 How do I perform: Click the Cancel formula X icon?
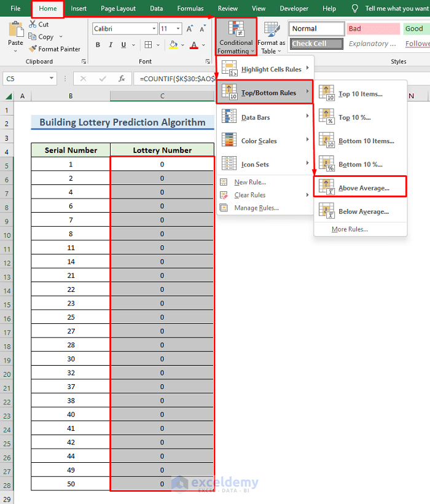83,79
